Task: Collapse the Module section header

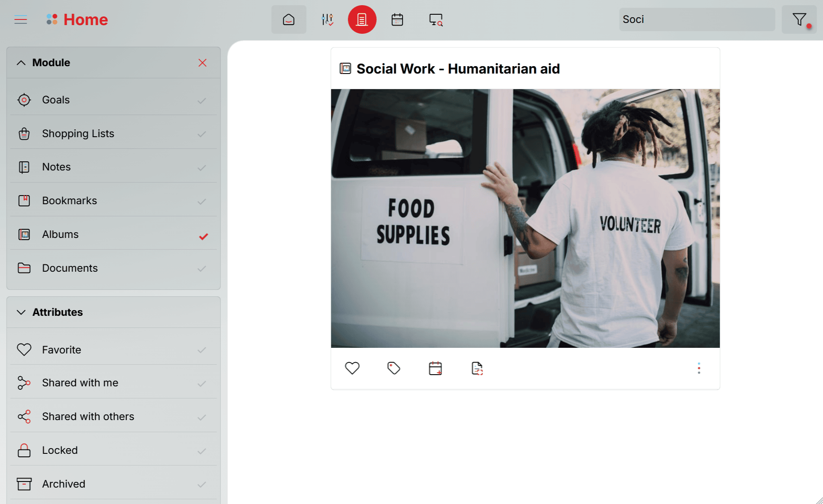Action: tap(21, 62)
